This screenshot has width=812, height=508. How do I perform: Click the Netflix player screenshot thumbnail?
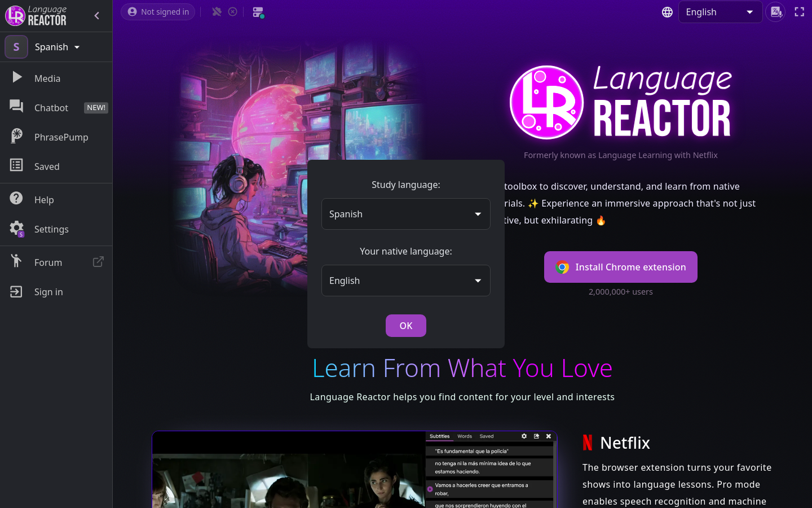[x=355, y=470]
